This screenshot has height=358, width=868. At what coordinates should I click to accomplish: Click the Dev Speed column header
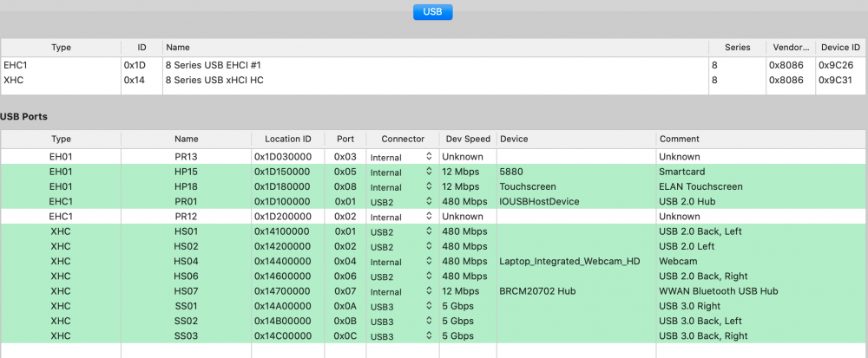[x=468, y=139]
